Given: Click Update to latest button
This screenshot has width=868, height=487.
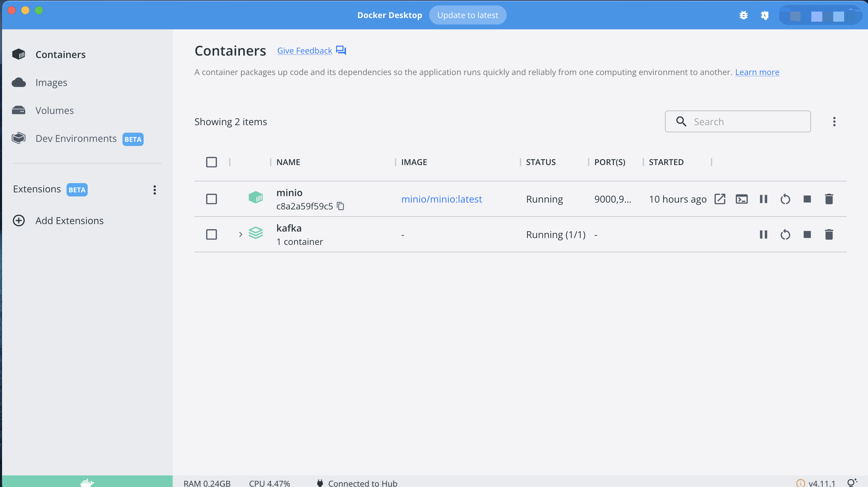Looking at the screenshot, I should tap(468, 15).
